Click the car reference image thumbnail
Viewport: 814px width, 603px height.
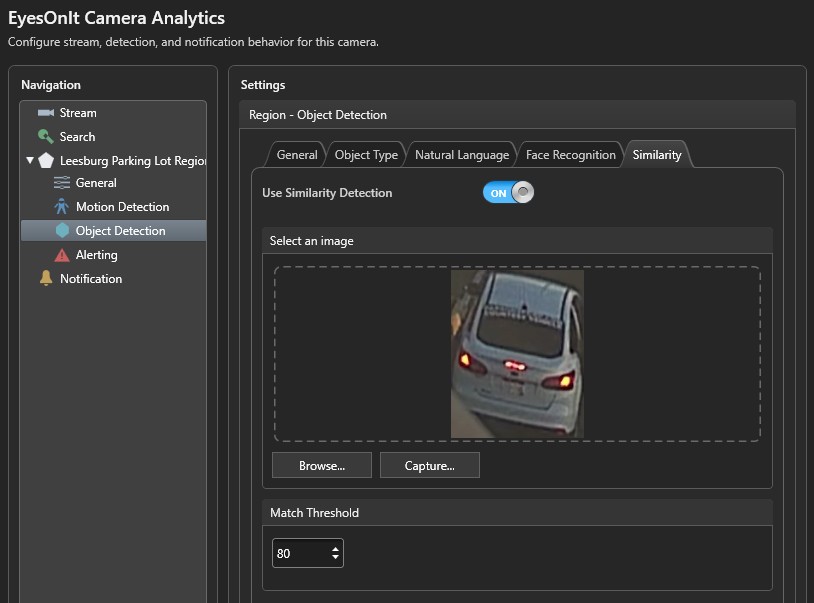[517, 354]
